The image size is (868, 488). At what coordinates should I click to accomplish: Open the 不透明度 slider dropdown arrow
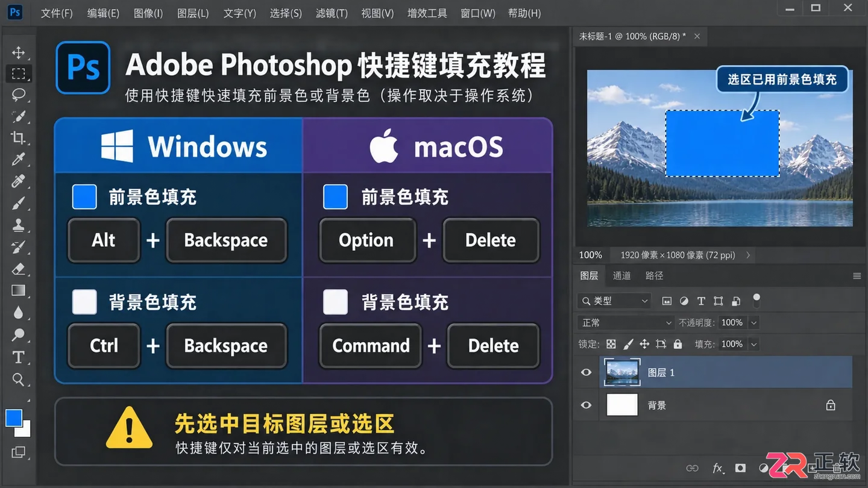(753, 322)
